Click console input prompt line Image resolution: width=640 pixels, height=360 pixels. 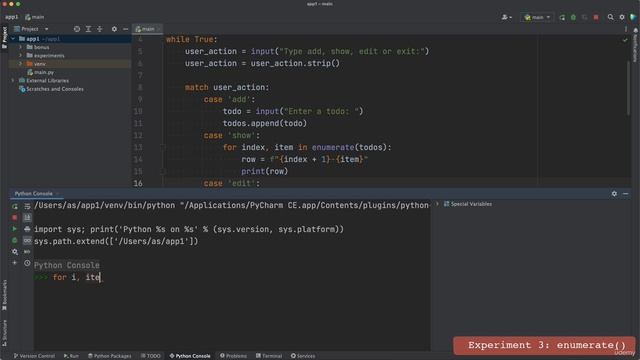tap(232, 277)
